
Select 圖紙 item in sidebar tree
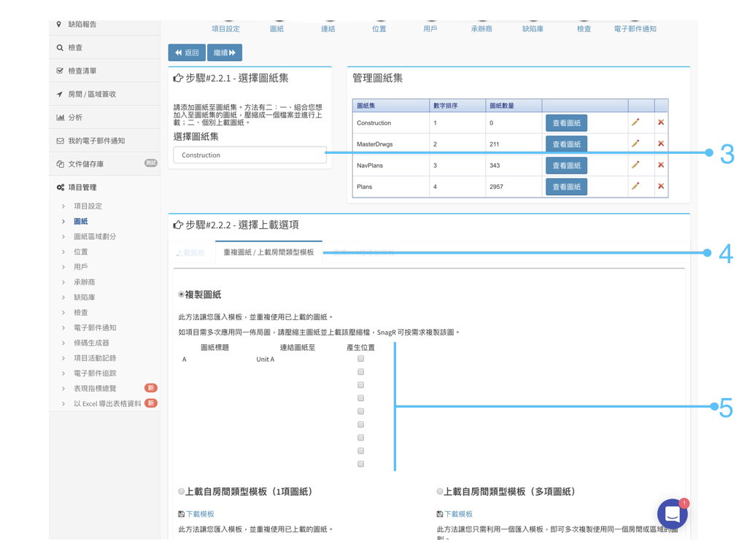pos(80,222)
